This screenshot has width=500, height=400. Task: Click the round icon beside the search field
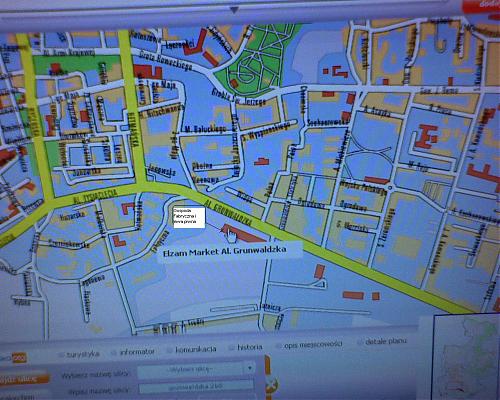point(272,384)
